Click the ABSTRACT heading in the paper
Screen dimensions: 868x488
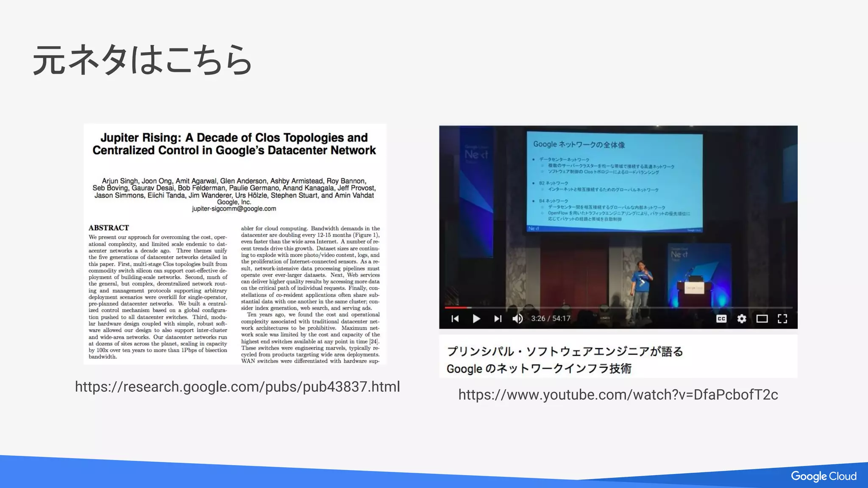[109, 228]
